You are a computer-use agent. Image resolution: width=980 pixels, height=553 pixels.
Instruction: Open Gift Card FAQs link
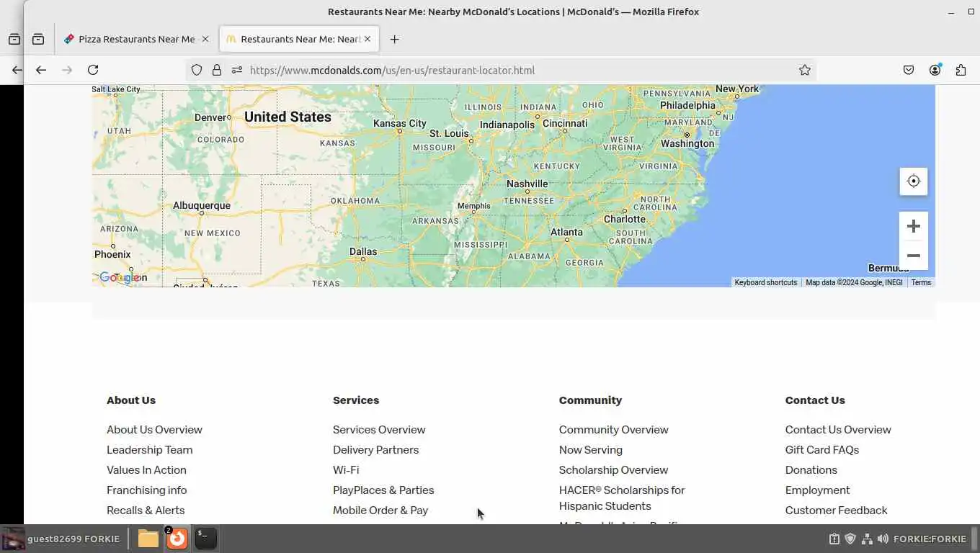coord(822,449)
